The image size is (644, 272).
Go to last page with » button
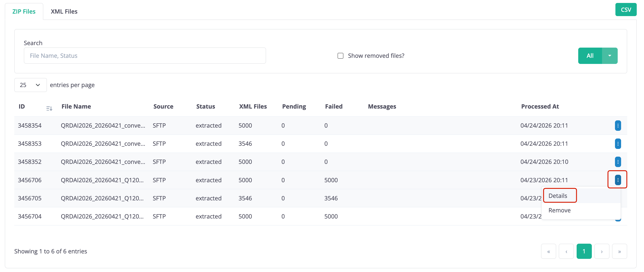(619, 251)
